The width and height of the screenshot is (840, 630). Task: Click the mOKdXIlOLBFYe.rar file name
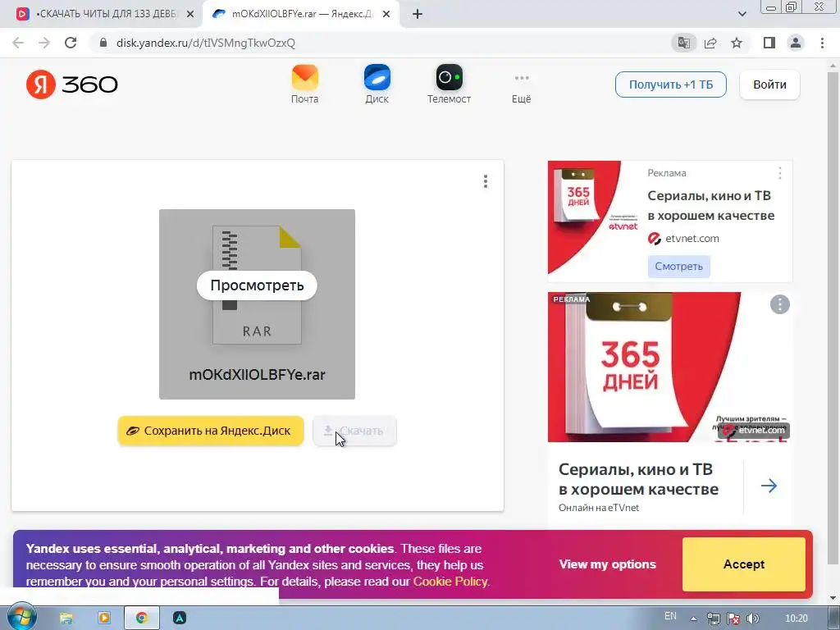point(257,374)
